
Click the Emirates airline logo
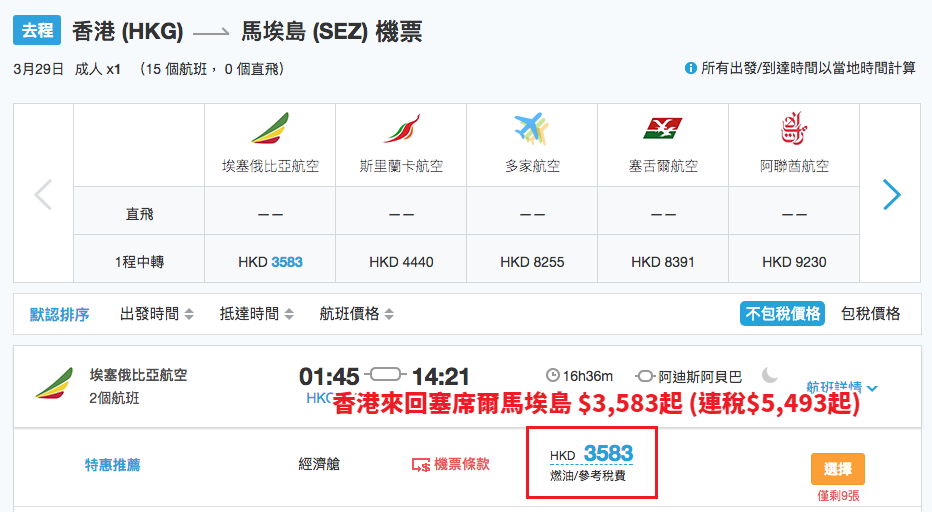click(x=794, y=128)
